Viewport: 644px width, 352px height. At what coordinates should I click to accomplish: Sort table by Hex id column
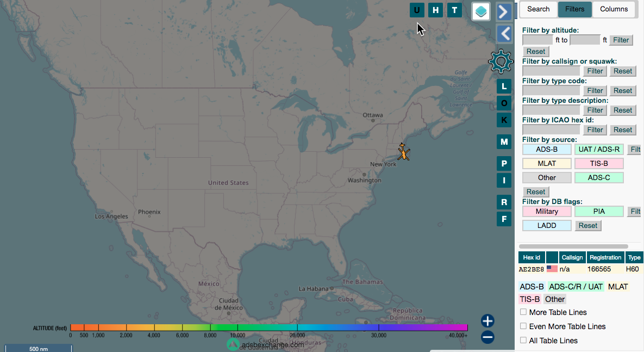[532, 257]
